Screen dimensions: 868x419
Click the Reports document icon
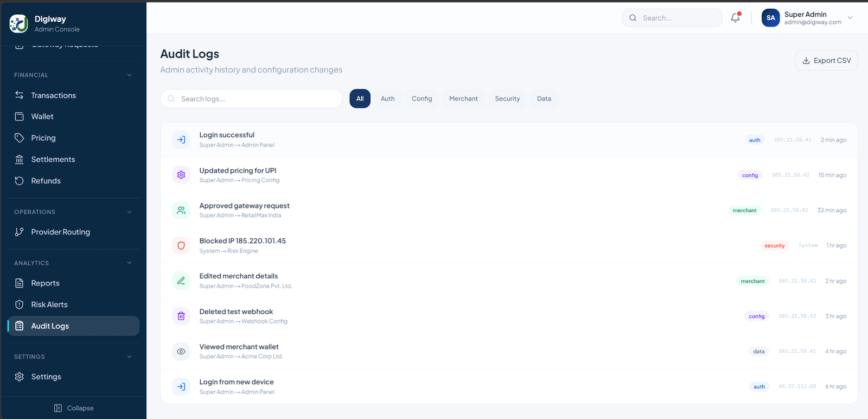click(20, 283)
